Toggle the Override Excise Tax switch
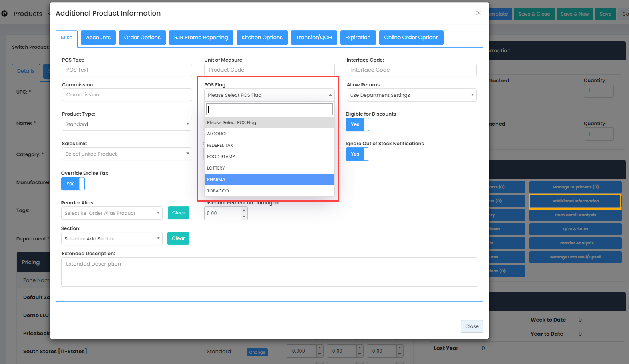The height and width of the screenshot is (364, 629). click(73, 184)
